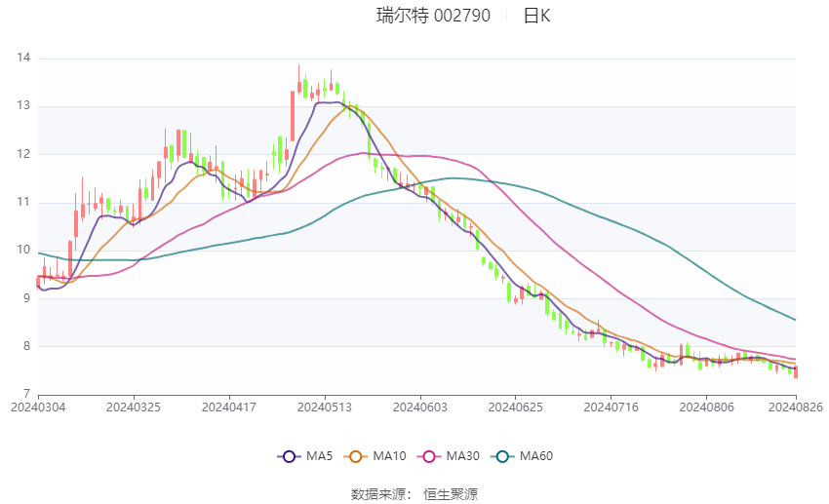
Task: Select the 20240325 x-axis date label
Action: [134, 407]
